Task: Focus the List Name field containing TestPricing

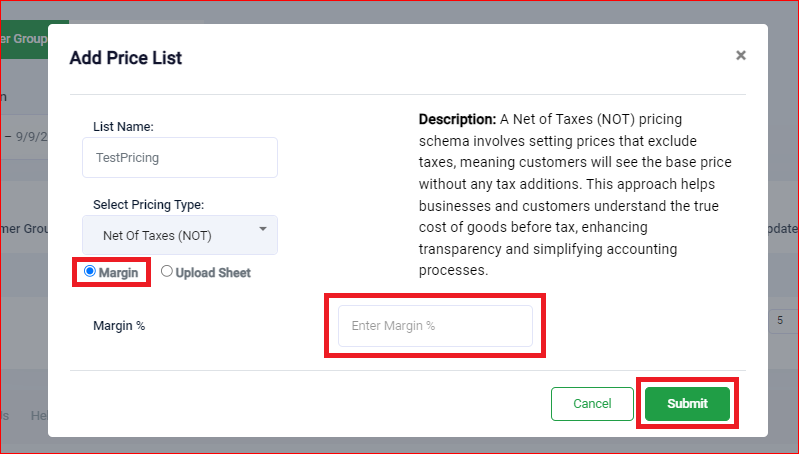Action: 180,157
